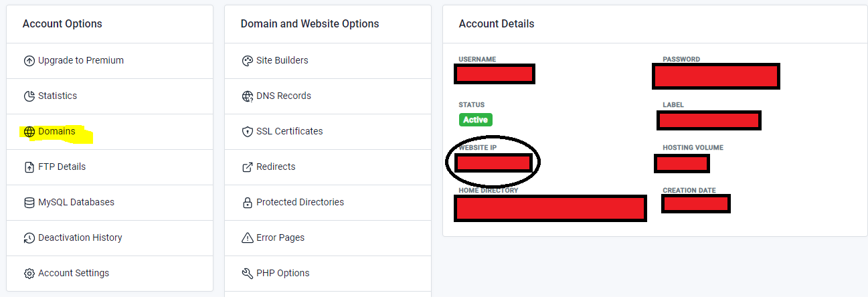This screenshot has width=868, height=305.
Task: Click the Deactivation History clock icon
Action: pos(29,238)
